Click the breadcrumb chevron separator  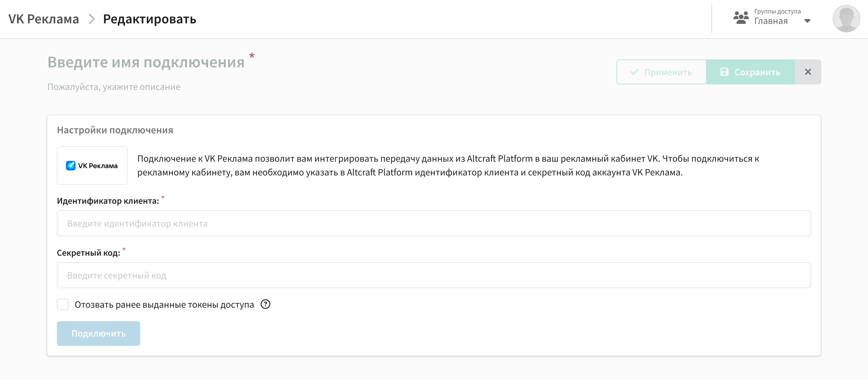[91, 19]
